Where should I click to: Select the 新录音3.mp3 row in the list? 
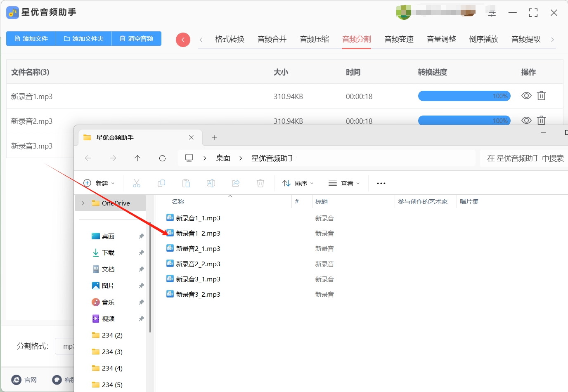coord(40,146)
